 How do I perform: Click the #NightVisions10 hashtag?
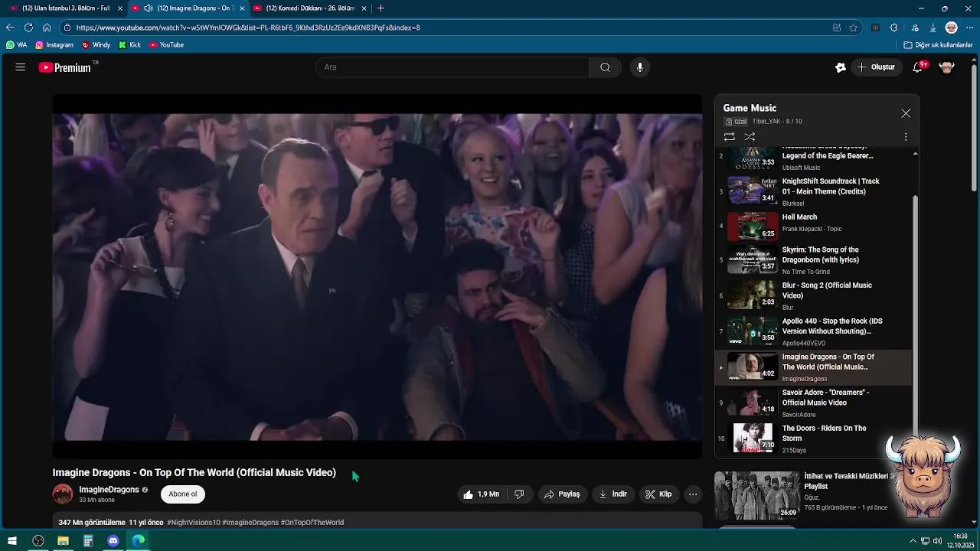(194, 523)
